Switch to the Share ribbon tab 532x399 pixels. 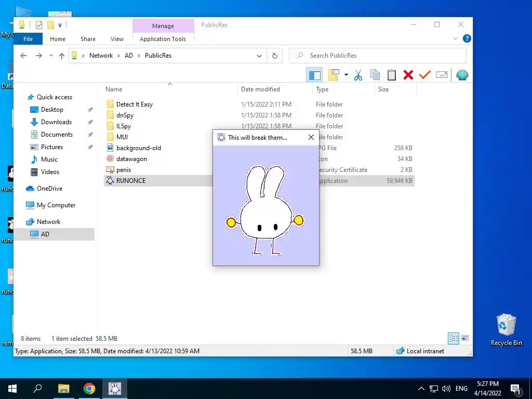88,39
